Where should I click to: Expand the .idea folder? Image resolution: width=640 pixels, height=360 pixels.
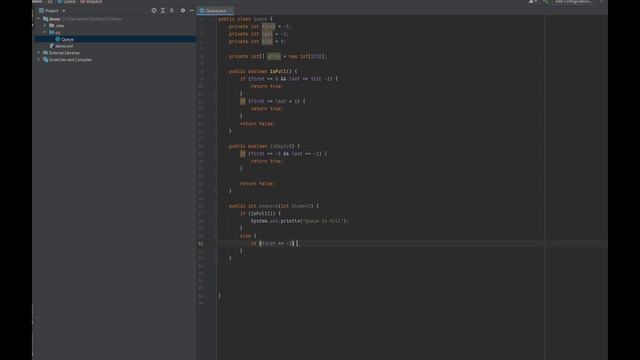coord(45,25)
